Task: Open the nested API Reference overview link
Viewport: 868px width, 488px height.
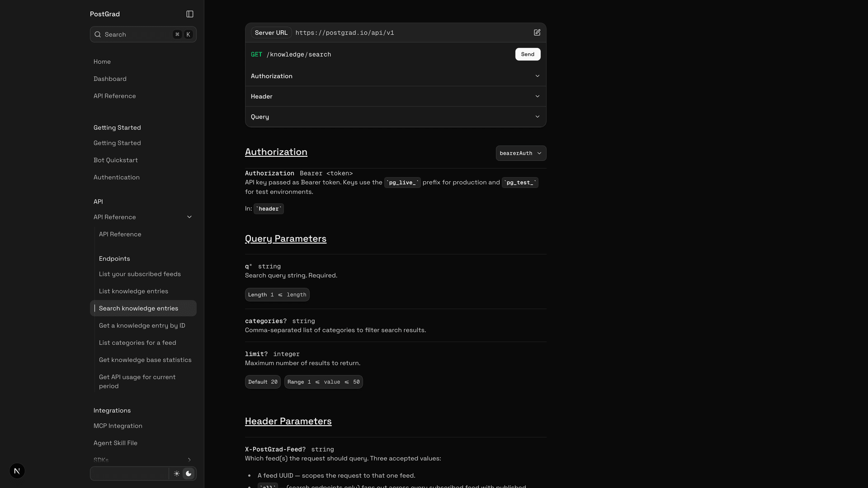Action: (120, 234)
